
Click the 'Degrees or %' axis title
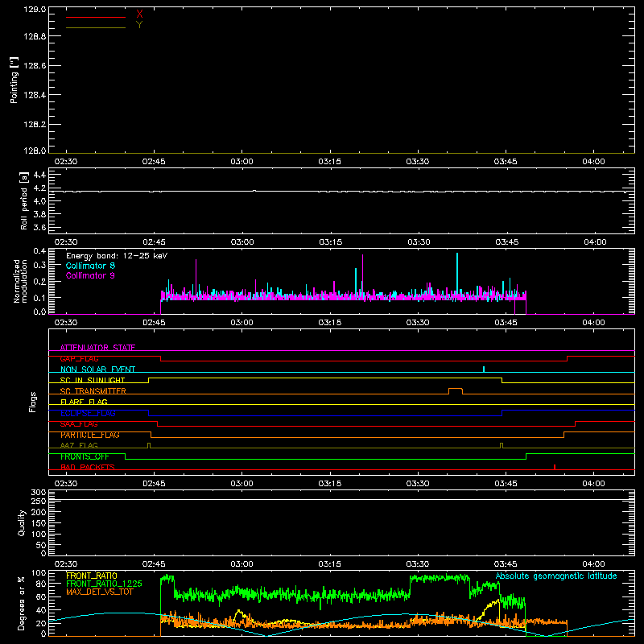tap(22, 603)
